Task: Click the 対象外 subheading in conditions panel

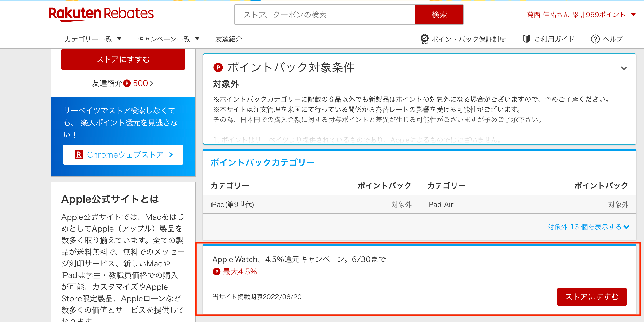Action: point(226,84)
